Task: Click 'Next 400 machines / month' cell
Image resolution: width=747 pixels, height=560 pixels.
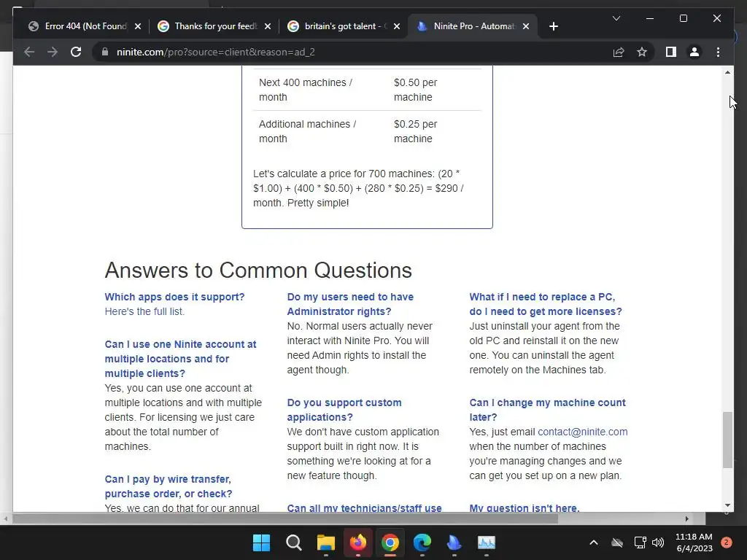Action: pos(306,90)
